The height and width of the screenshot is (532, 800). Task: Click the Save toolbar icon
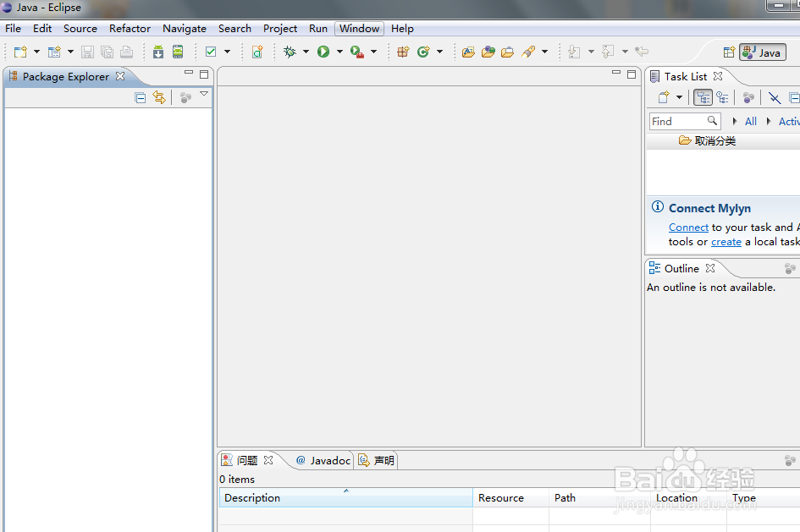[x=88, y=52]
